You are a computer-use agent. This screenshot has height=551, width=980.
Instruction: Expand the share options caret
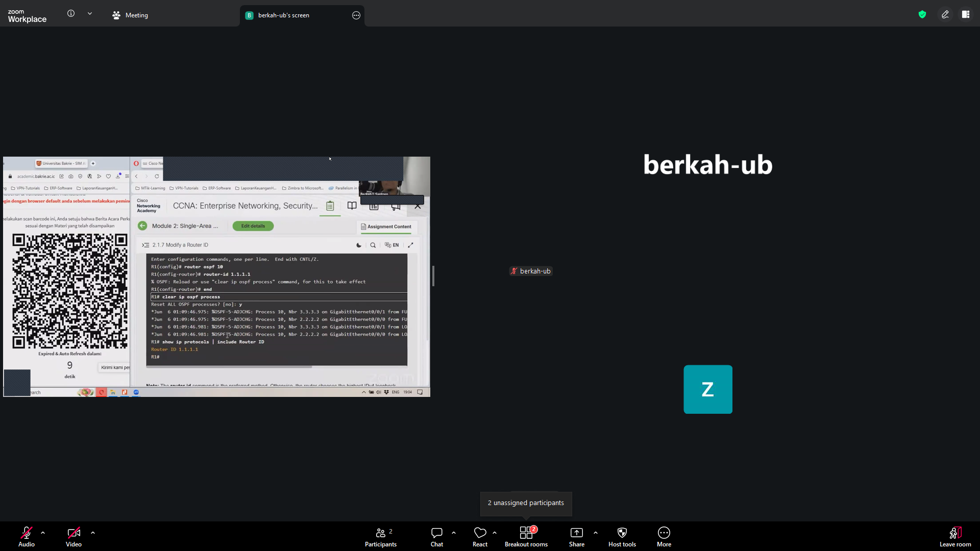tap(596, 533)
